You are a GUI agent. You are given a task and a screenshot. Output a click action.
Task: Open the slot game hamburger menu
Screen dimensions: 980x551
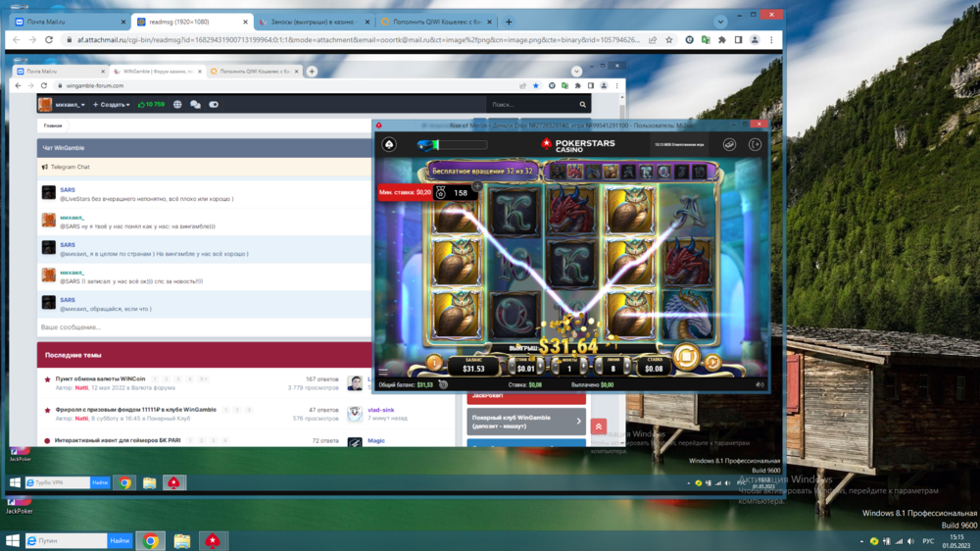click(383, 372)
